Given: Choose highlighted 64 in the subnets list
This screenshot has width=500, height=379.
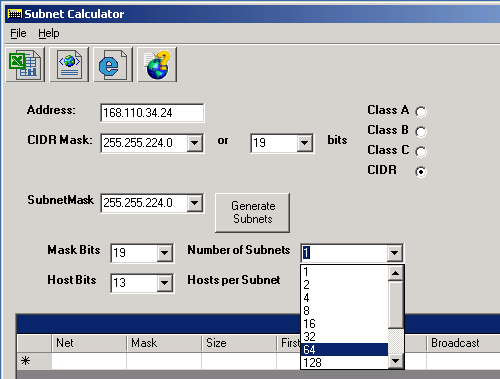Looking at the screenshot, I should click(x=344, y=350).
